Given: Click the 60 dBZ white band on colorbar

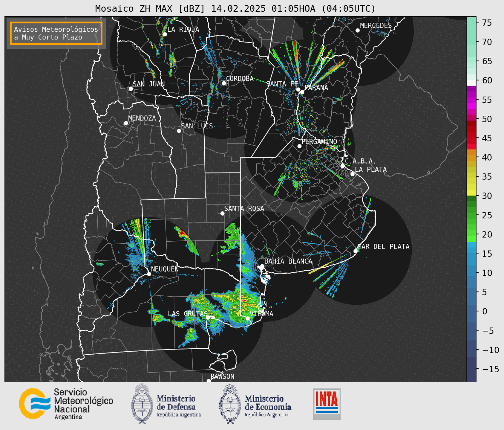Looking at the screenshot, I should click(471, 83).
